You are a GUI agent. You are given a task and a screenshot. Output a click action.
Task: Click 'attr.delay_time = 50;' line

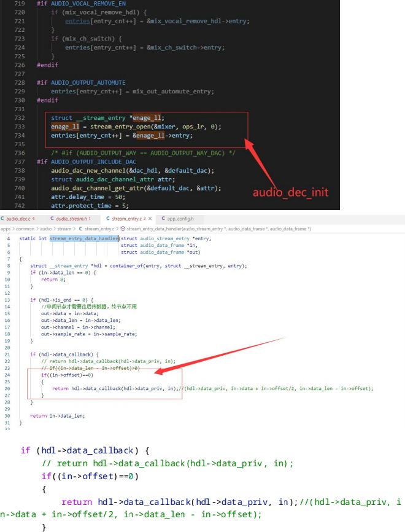[x=88, y=197]
